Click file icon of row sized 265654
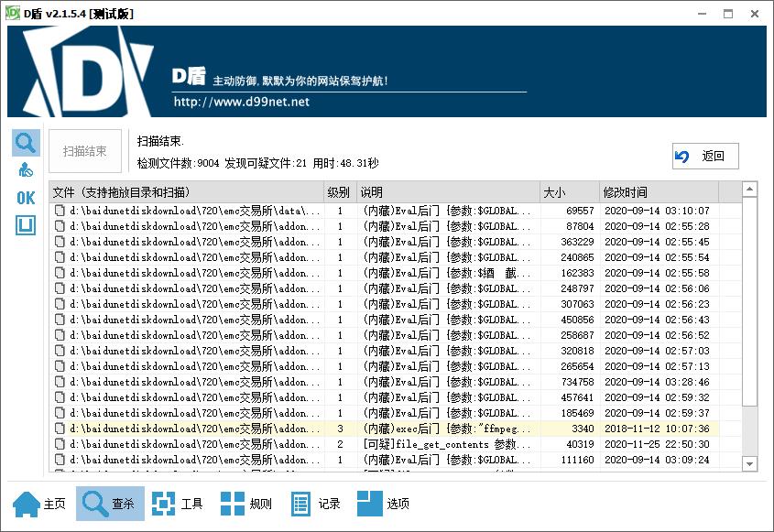 [x=60, y=366]
